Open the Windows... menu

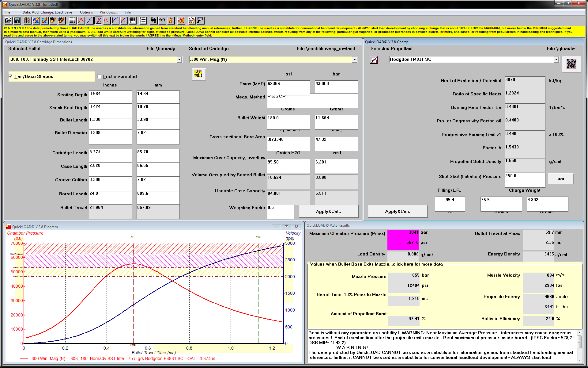point(108,12)
